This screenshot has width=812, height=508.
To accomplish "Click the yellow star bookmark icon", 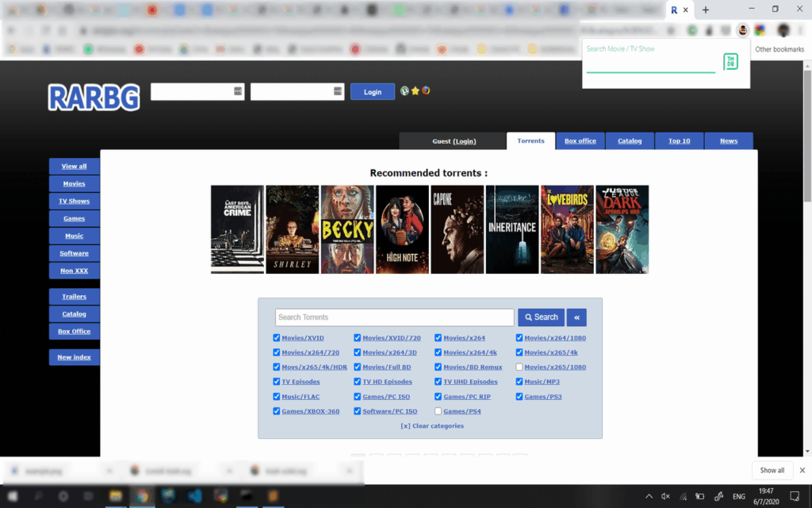I will (x=416, y=91).
